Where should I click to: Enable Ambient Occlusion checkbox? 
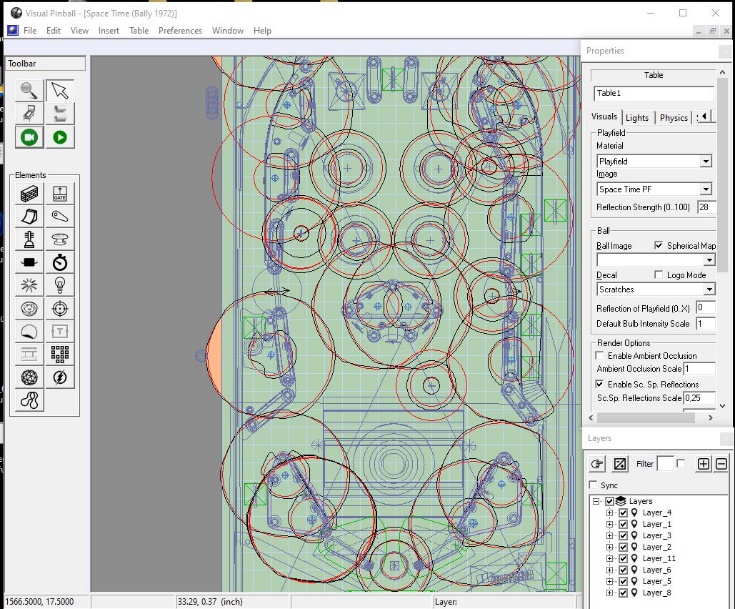pyautogui.click(x=600, y=355)
